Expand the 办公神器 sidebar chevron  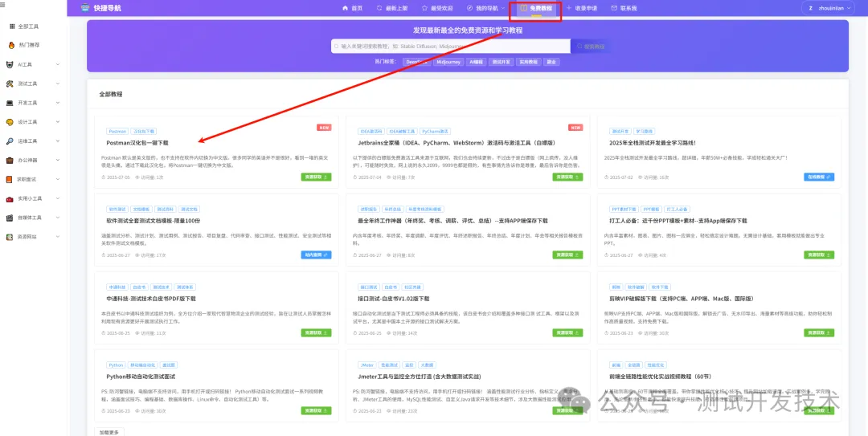tap(58, 161)
